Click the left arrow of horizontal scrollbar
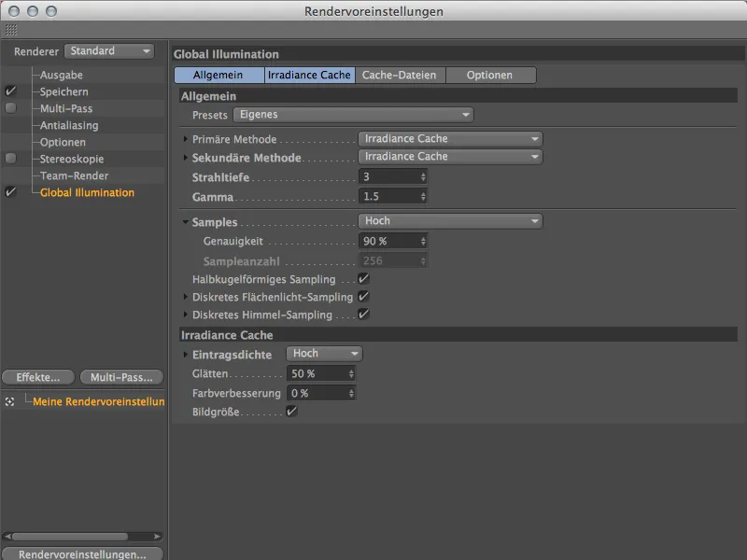 point(7,537)
